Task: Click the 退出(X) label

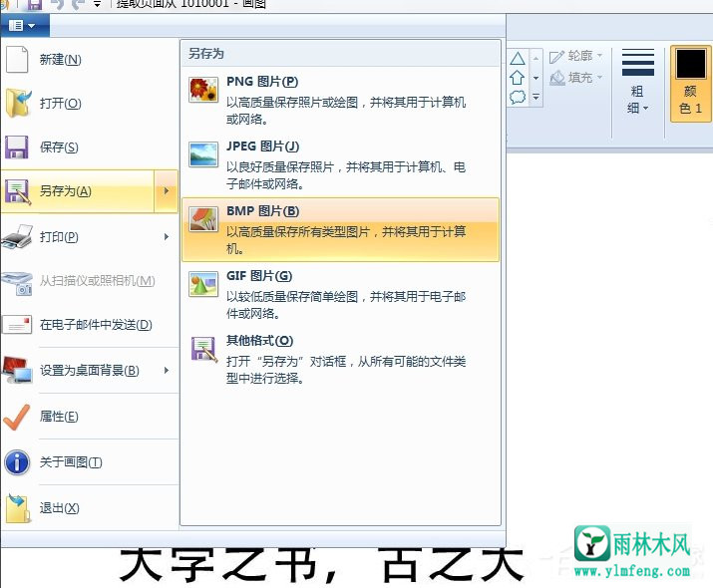Action: click(x=59, y=508)
